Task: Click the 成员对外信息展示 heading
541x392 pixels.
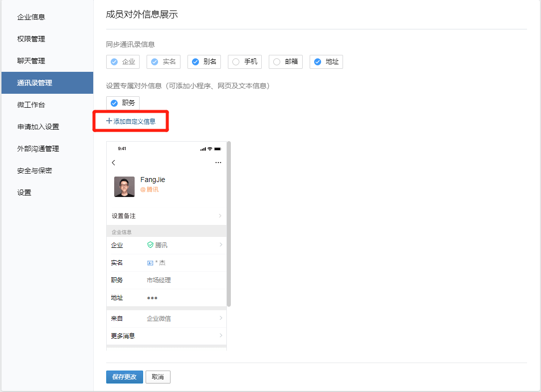Action: 142,14
